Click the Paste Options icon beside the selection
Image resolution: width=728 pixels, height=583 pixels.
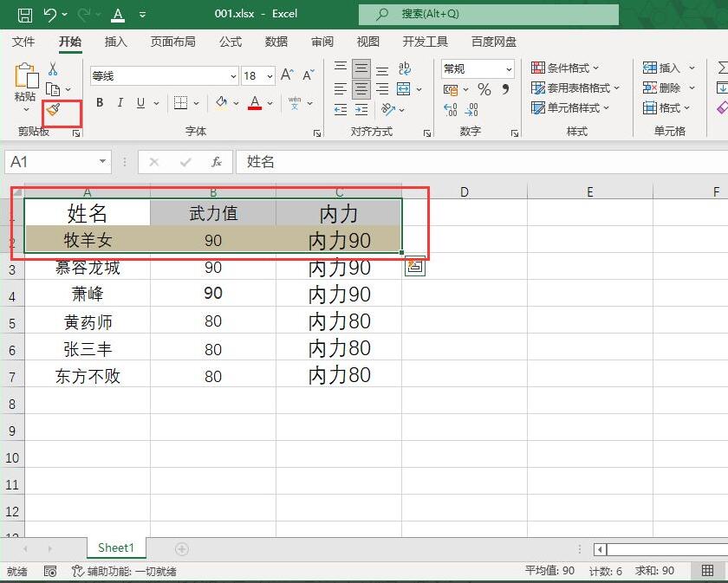(x=415, y=268)
